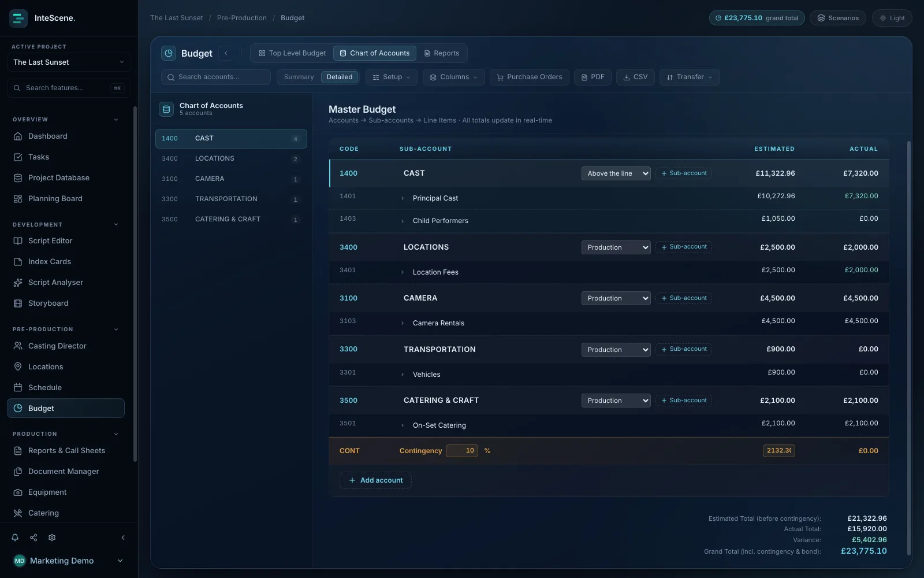Open Reports & Call Sheets
This screenshot has width=924, height=578.
pos(66,451)
